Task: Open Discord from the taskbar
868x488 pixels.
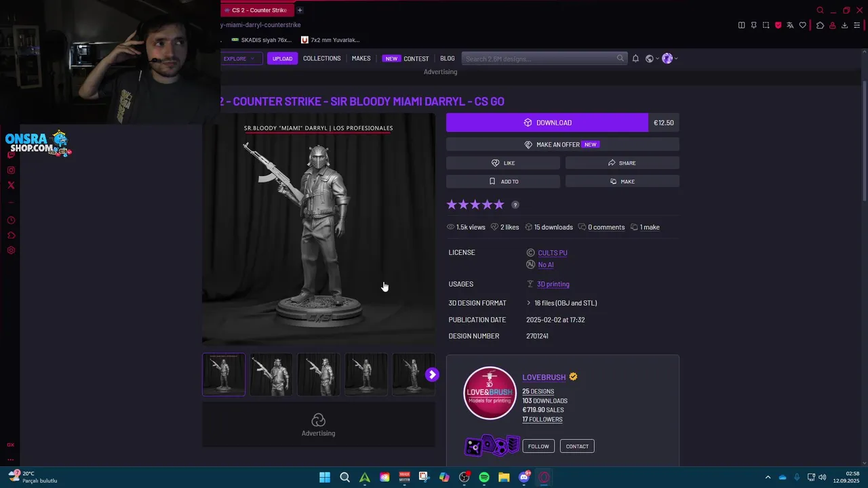Action: point(524,477)
